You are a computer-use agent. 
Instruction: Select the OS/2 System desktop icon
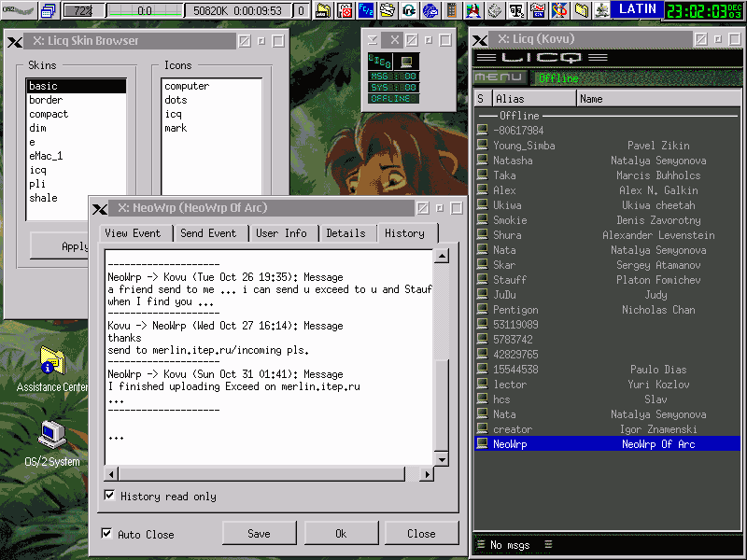coord(52,444)
